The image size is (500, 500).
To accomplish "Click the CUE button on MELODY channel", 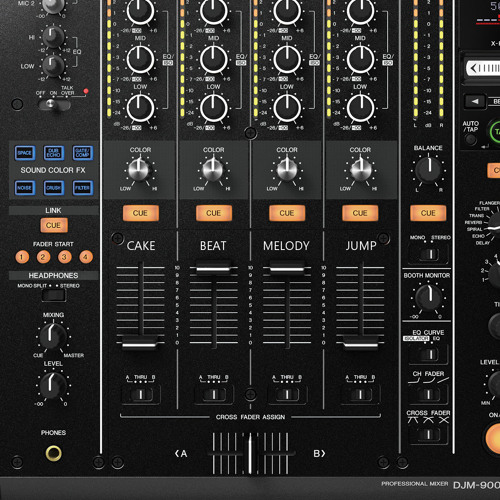I will 287,213.
